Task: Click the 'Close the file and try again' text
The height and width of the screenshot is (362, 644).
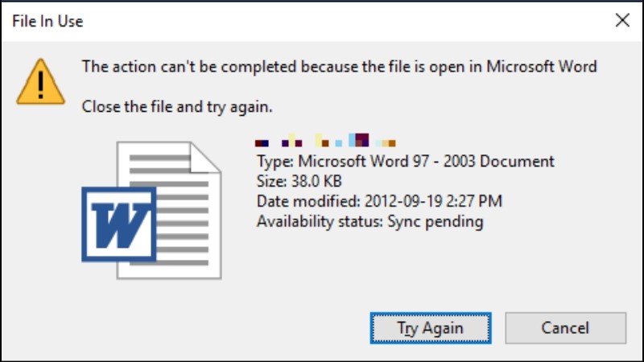Action: (x=177, y=107)
